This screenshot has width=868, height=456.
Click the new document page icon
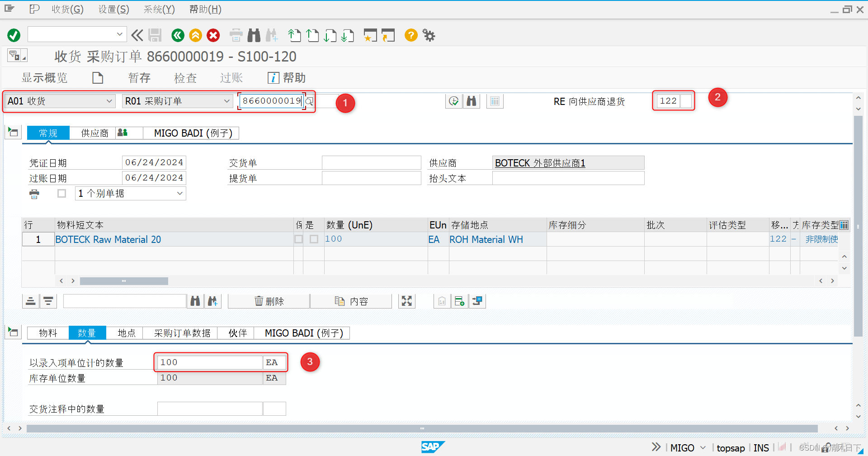click(x=98, y=78)
